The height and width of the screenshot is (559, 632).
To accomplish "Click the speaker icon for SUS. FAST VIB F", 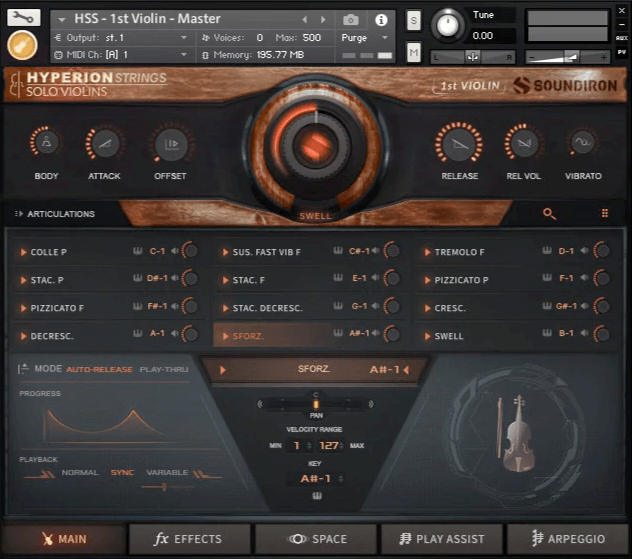I will tap(376, 251).
